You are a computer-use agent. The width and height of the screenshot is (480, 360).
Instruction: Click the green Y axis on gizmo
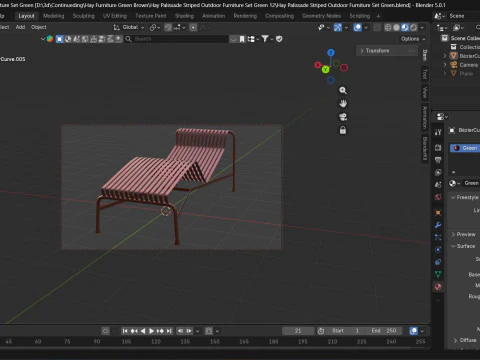pyautogui.click(x=326, y=70)
